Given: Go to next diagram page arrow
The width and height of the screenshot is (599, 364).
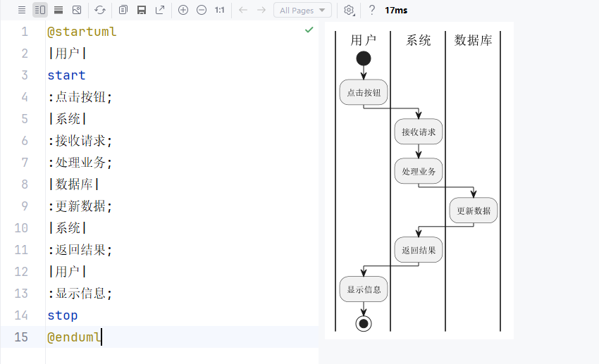Looking at the screenshot, I should pyautogui.click(x=261, y=11).
